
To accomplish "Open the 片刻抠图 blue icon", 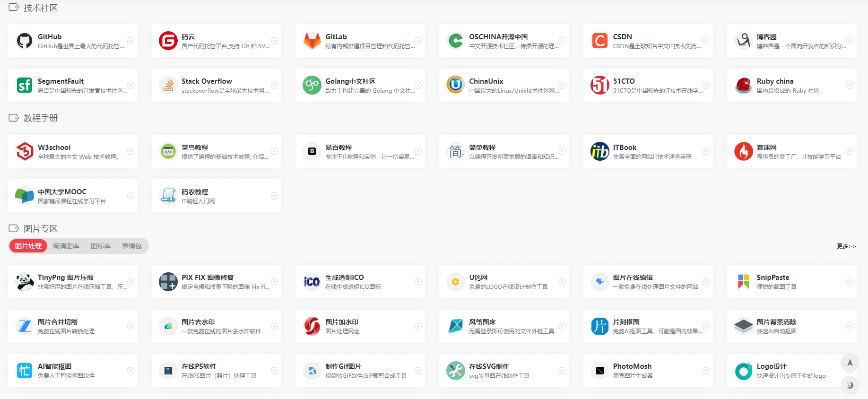I will (600, 326).
